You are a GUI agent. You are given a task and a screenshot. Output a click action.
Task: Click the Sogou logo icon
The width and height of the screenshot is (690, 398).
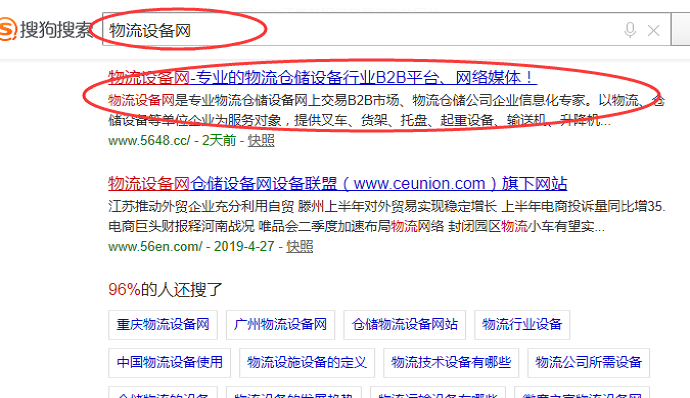click(7, 29)
